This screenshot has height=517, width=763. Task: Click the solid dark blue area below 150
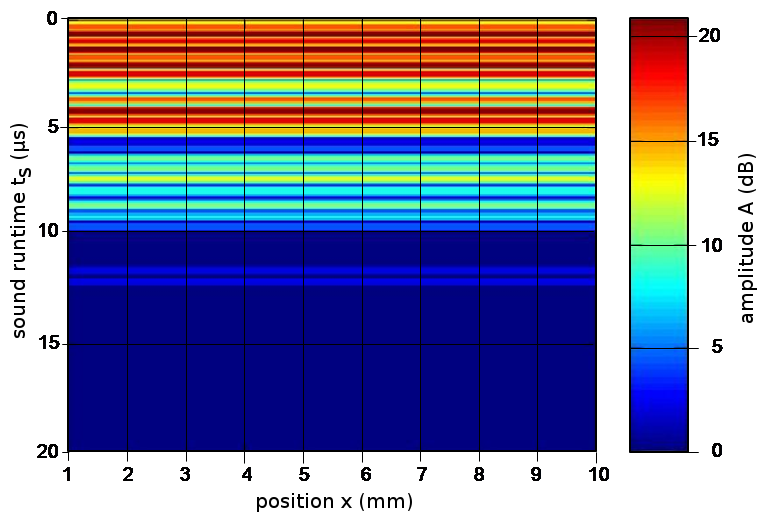332,400
